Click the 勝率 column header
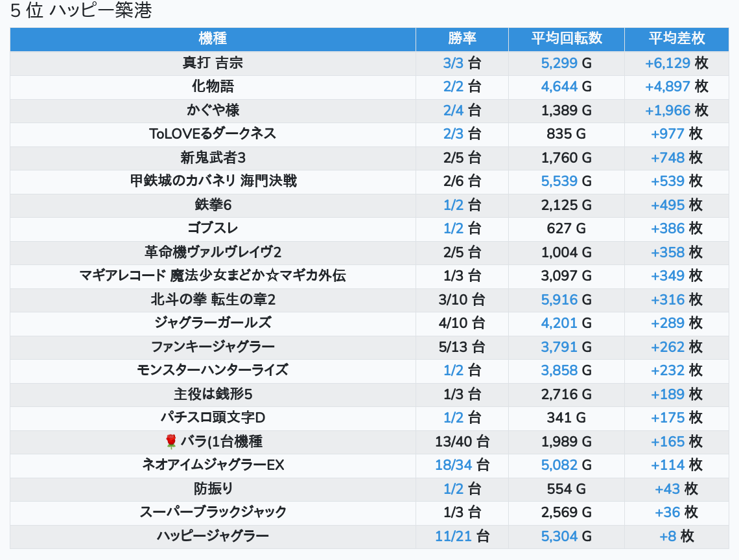The image size is (739, 560). [x=462, y=38]
